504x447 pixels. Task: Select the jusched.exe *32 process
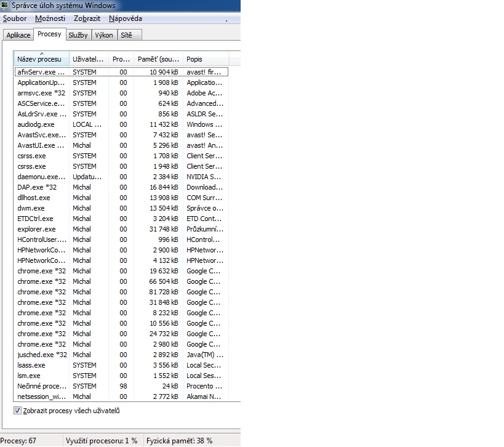pyautogui.click(x=121, y=355)
